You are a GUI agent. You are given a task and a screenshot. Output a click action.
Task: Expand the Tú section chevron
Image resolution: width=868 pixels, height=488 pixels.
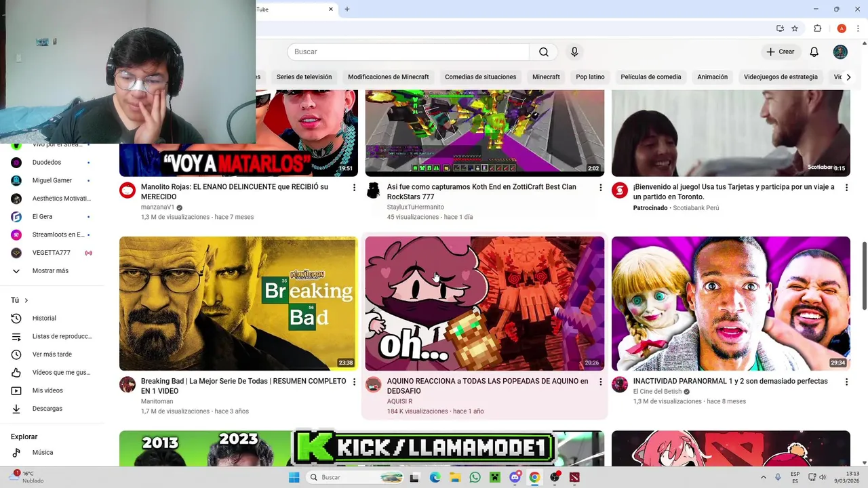tap(26, 300)
